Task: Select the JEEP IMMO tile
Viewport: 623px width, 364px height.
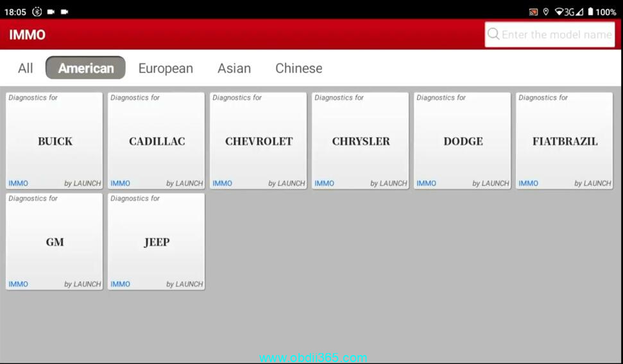Action: 157,242
